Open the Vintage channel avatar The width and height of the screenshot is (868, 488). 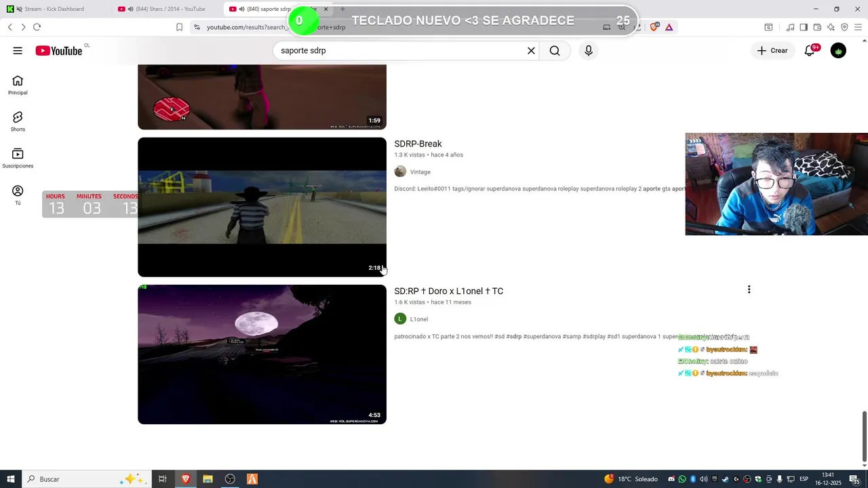click(400, 171)
